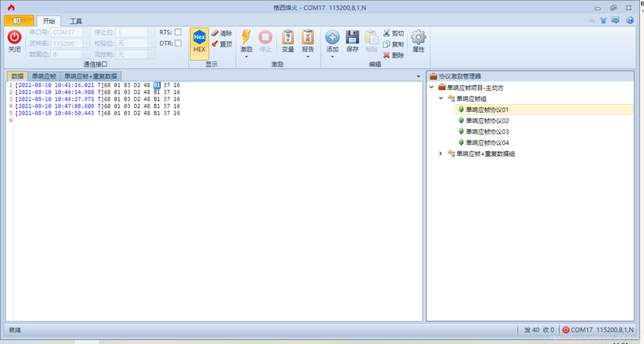Image resolution: width=644 pixels, height=344 pixels.
Task: Select 单响应帧+重复数据组 tree item
Action: [x=485, y=154]
